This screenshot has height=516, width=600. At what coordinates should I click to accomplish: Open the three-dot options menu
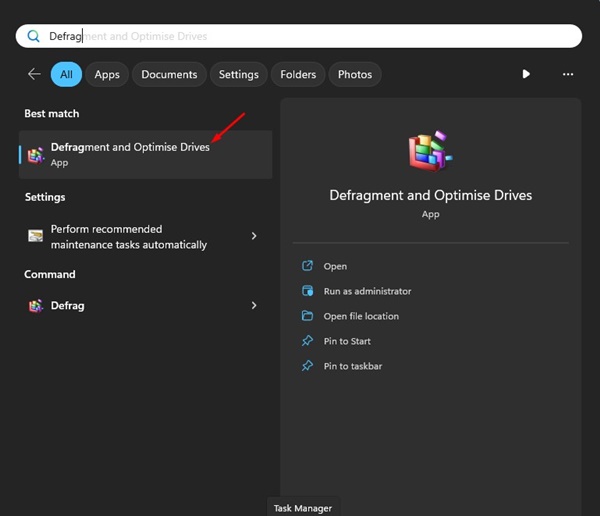click(x=568, y=74)
